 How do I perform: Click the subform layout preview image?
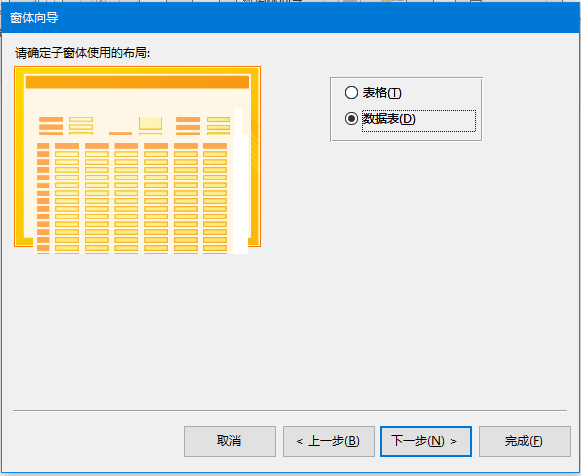click(137, 160)
